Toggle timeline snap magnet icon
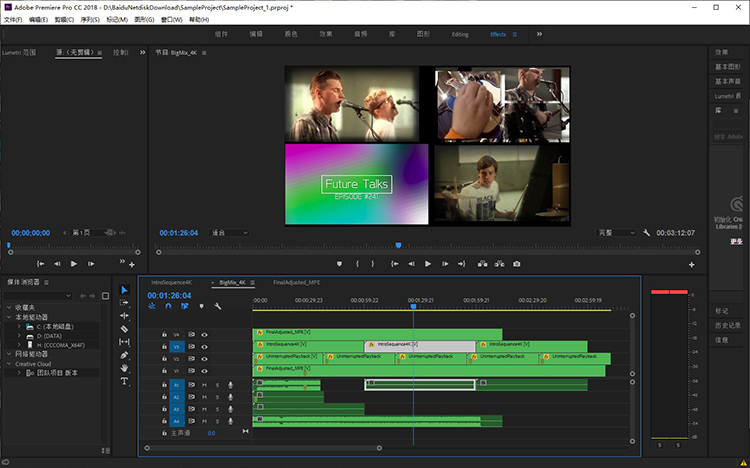 pos(168,306)
